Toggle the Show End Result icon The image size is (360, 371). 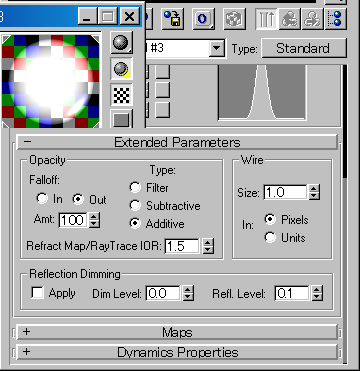(267, 19)
